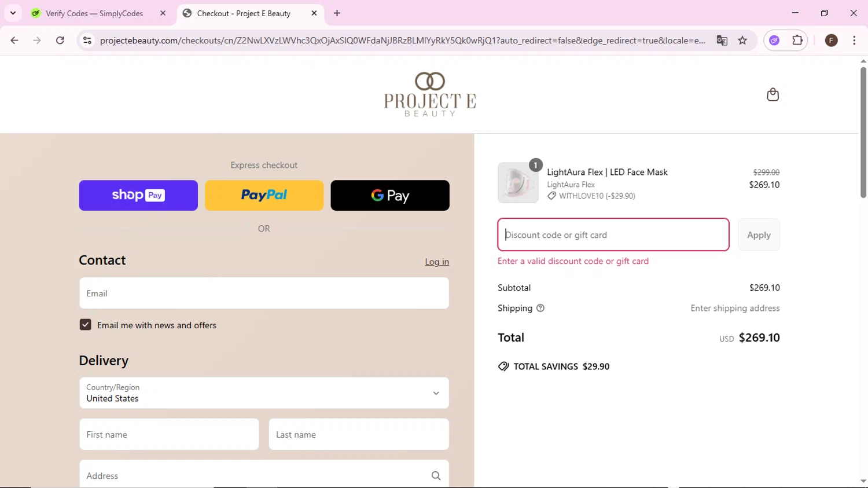The image size is (868, 488).
Task: Toggle Email me with news and offers
Action: tap(86, 325)
